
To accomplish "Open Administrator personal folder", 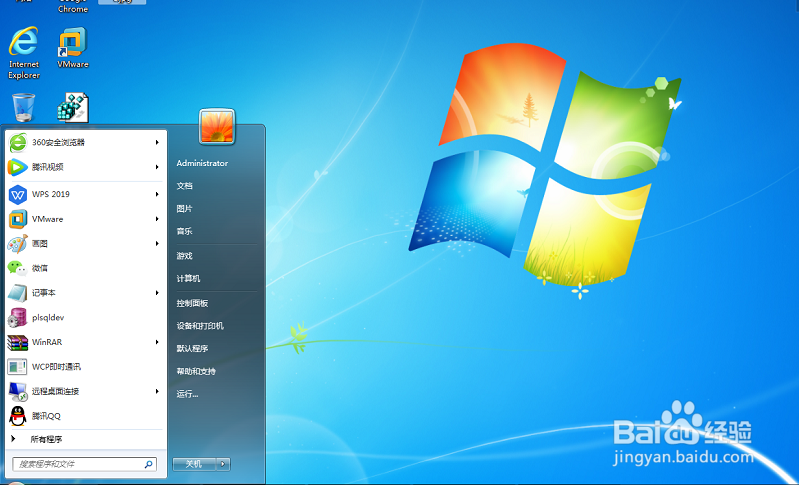I will coord(202,163).
